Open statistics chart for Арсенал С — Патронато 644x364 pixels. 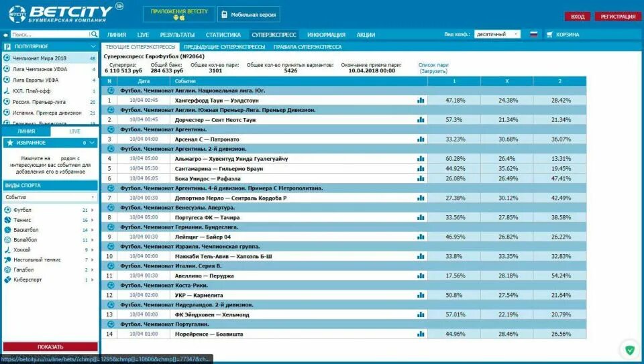pos(421,139)
